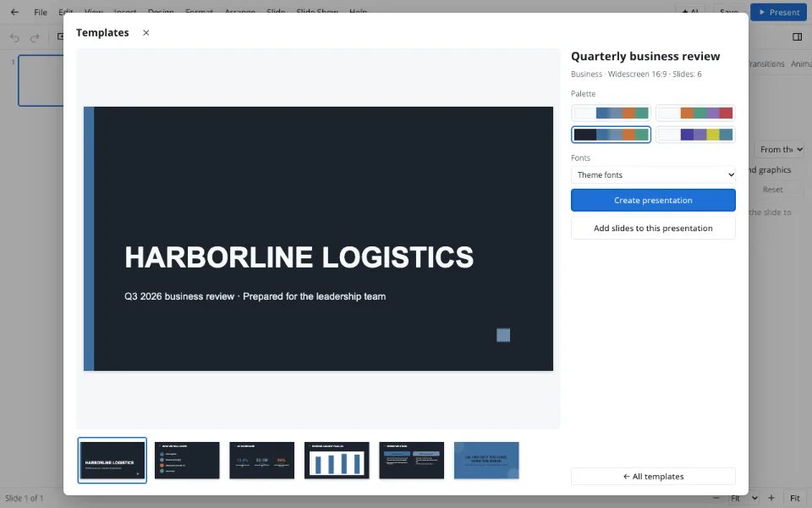Select the purple-yellow-teal palette
Screen dimensions: 812x508
pyautogui.click(x=695, y=135)
